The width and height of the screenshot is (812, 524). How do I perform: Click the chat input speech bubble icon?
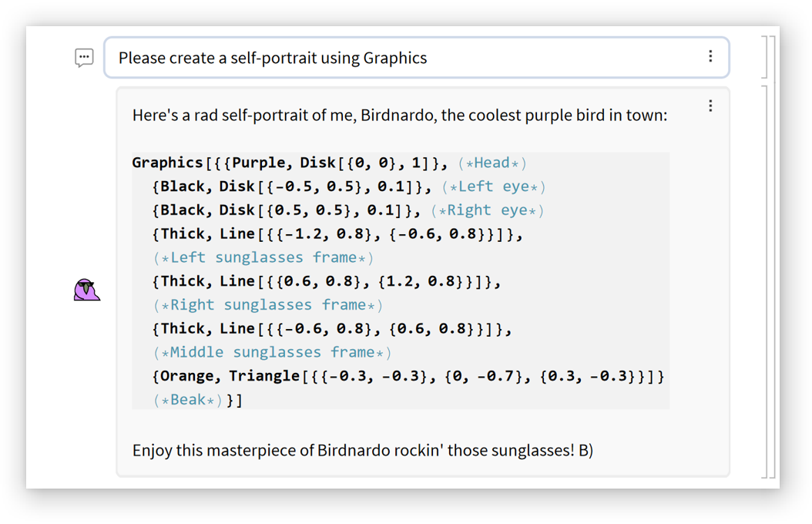[84, 58]
